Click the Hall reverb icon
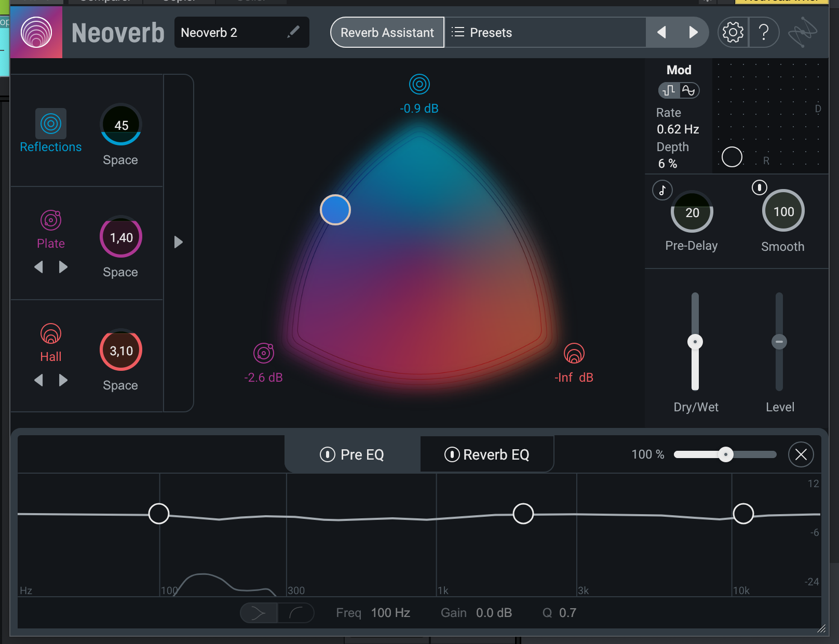Image resolution: width=839 pixels, height=644 pixels. coord(51,333)
